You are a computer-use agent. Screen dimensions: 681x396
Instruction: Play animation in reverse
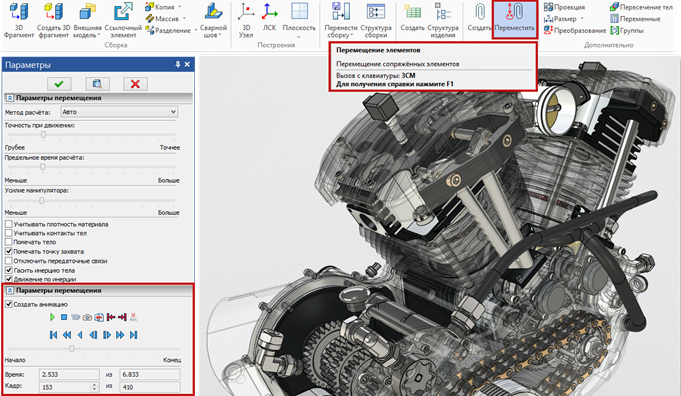click(x=80, y=335)
